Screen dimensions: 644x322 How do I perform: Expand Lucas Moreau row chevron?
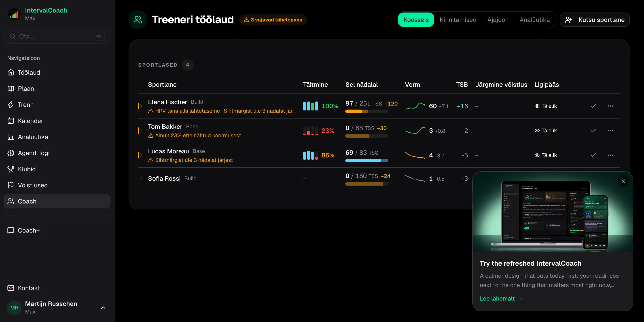click(x=141, y=155)
